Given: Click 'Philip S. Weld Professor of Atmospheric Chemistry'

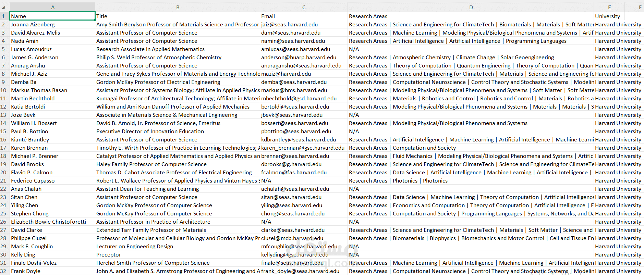Looking at the screenshot, I should [x=159, y=57].
